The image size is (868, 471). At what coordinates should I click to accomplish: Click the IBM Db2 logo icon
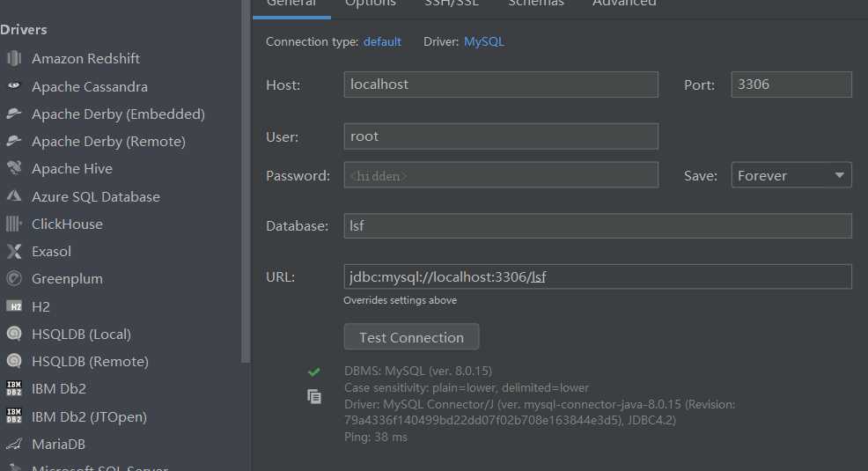coord(14,388)
